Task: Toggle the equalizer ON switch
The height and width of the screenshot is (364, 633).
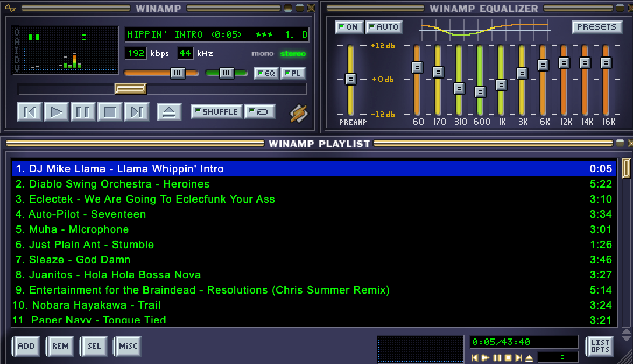Action: pos(349,27)
